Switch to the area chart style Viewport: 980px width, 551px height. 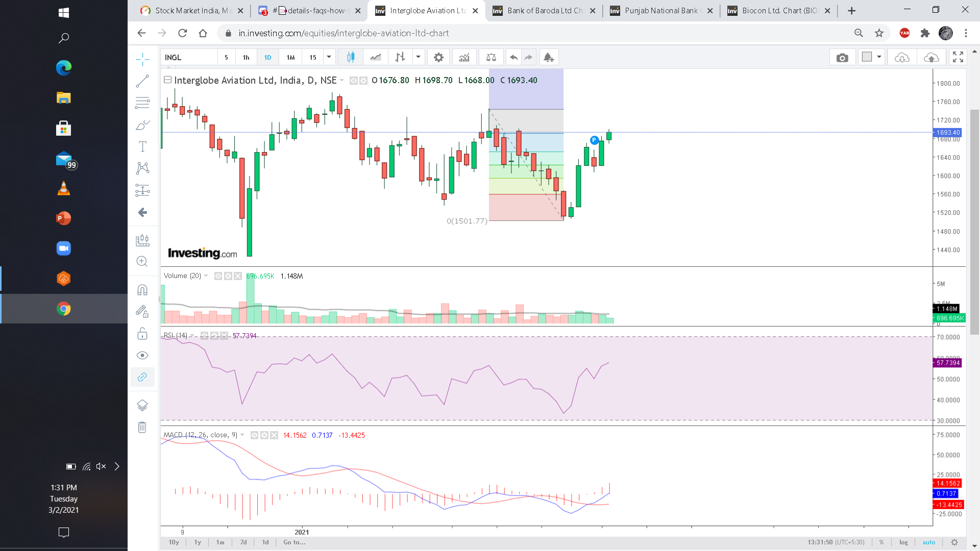click(376, 57)
